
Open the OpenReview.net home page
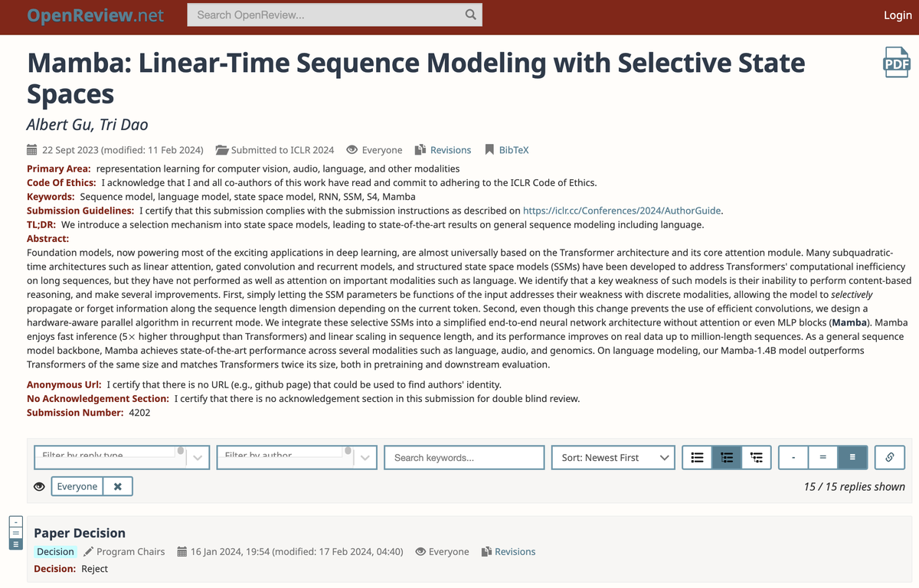(95, 15)
